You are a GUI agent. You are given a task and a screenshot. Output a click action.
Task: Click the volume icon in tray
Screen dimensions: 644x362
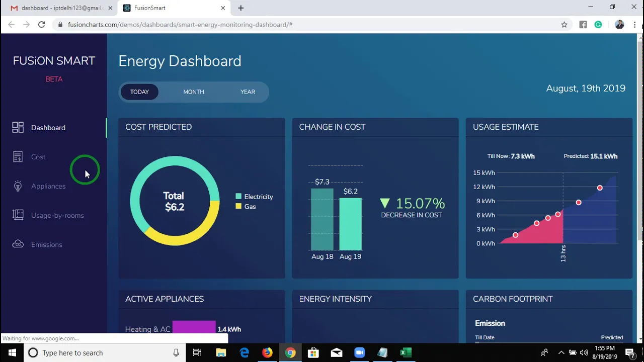coord(584,352)
